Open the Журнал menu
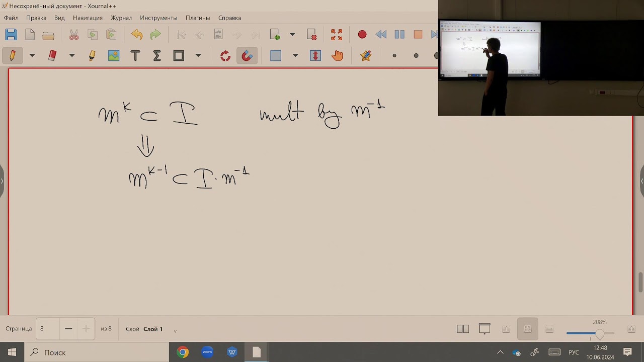Image resolution: width=644 pixels, height=362 pixels. click(x=121, y=18)
